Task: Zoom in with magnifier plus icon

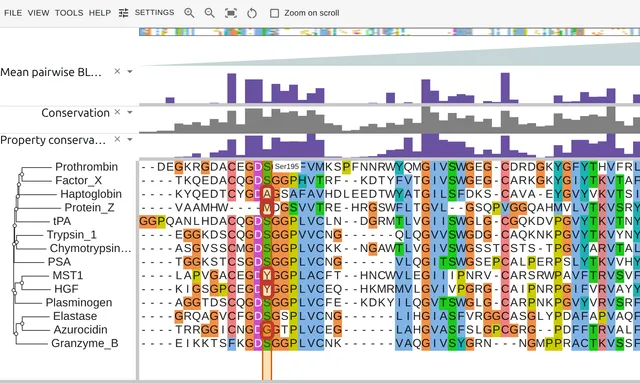Action: pyautogui.click(x=189, y=13)
